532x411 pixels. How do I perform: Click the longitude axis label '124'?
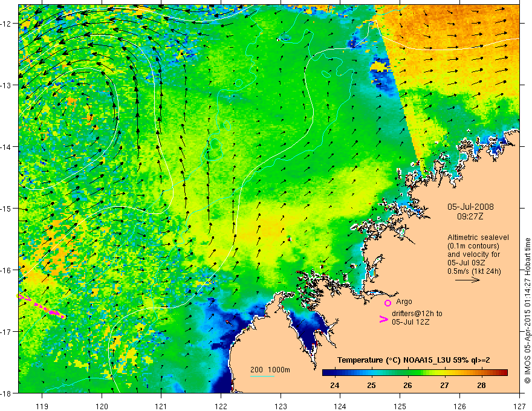pyautogui.click(x=340, y=406)
